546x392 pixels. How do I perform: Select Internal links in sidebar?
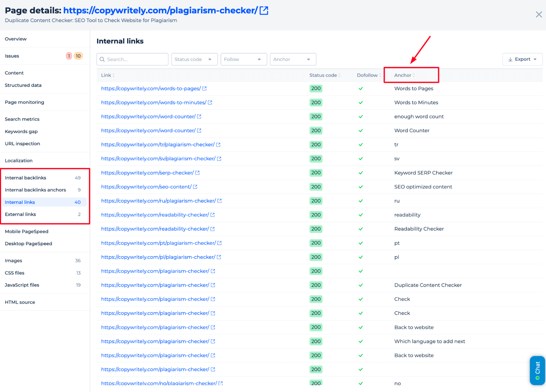[44, 202]
